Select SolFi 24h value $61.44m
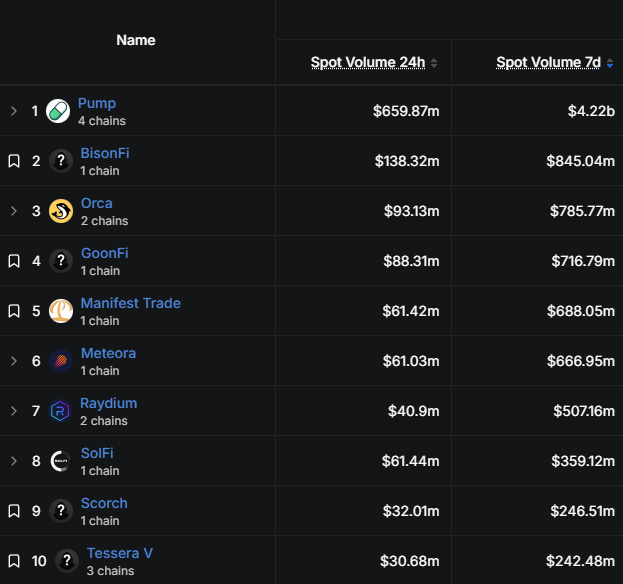This screenshot has width=623, height=584. pos(411,461)
